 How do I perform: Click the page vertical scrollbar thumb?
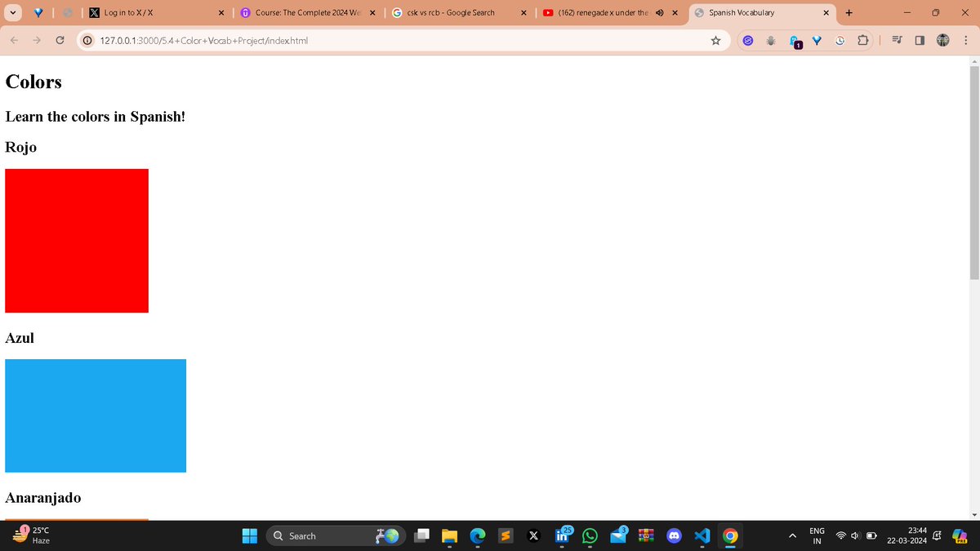point(973,173)
